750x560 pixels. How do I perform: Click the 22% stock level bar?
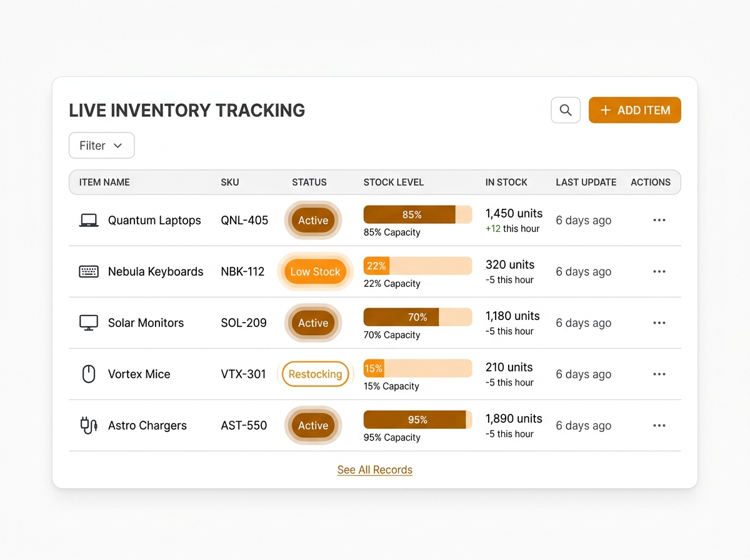coord(417,266)
